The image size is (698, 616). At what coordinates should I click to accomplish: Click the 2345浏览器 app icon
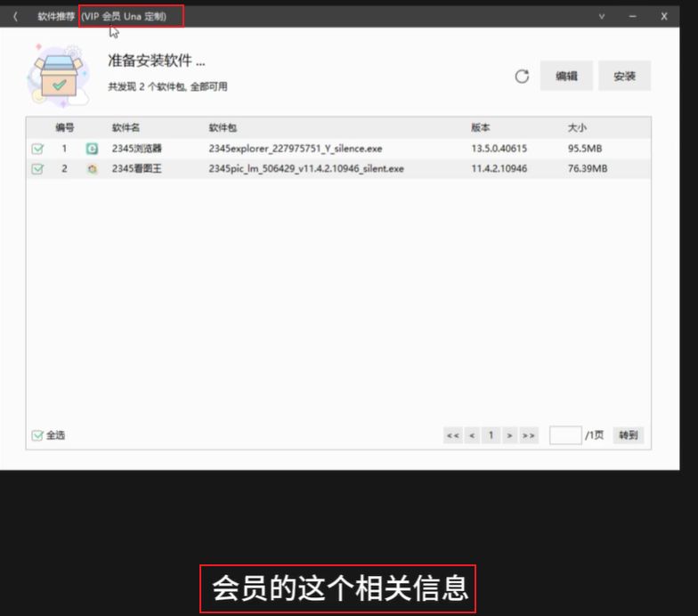click(x=92, y=149)
